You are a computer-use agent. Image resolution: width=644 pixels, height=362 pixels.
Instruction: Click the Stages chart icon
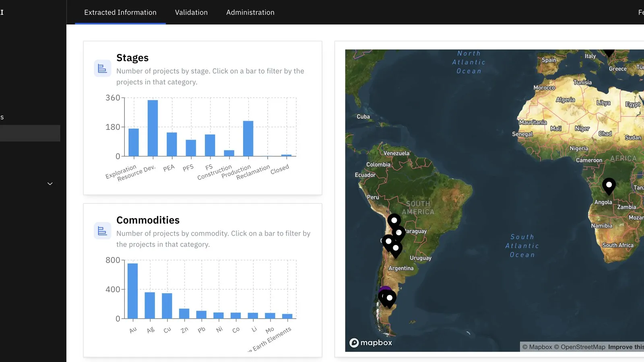pyautogui.click(x=102, y=68)
